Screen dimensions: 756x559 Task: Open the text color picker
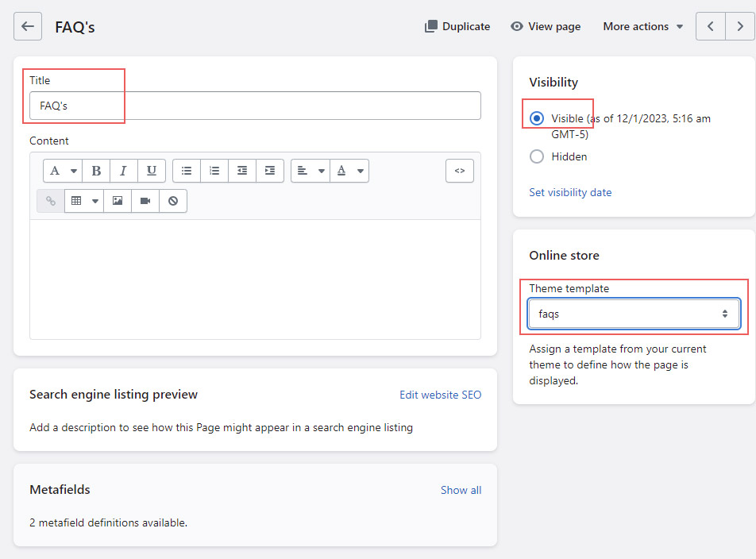pos(349,171)
